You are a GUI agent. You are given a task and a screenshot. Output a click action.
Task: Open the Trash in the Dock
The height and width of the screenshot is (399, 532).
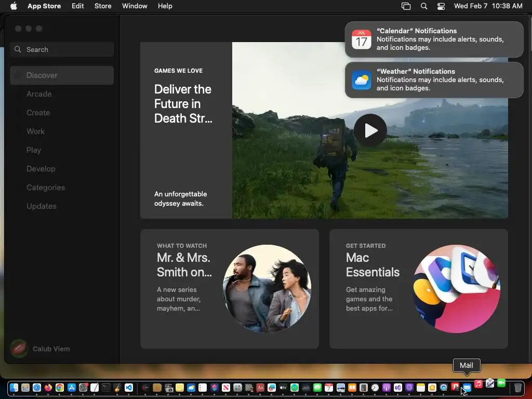(518, 387)
